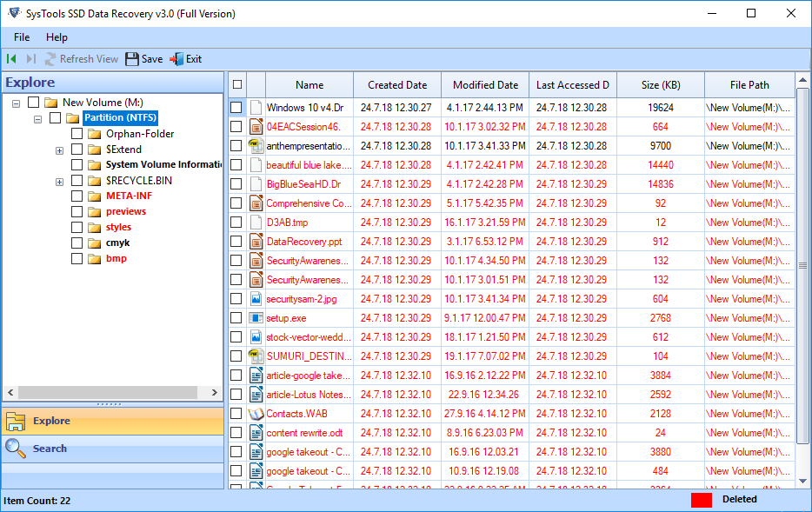Open the Help menu
This screenshot has width=812, height=512.
pyautogui.click(x=57, y=37)
